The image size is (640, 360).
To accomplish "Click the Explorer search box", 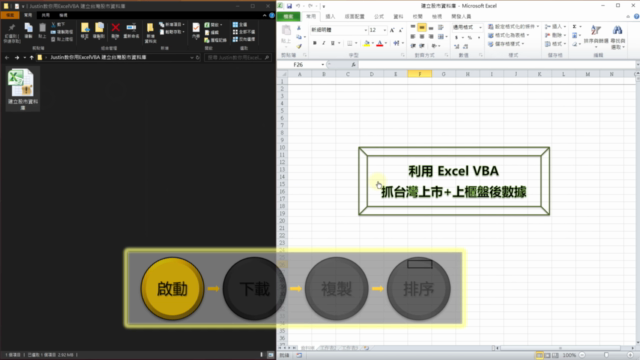I will coord(238,58).
